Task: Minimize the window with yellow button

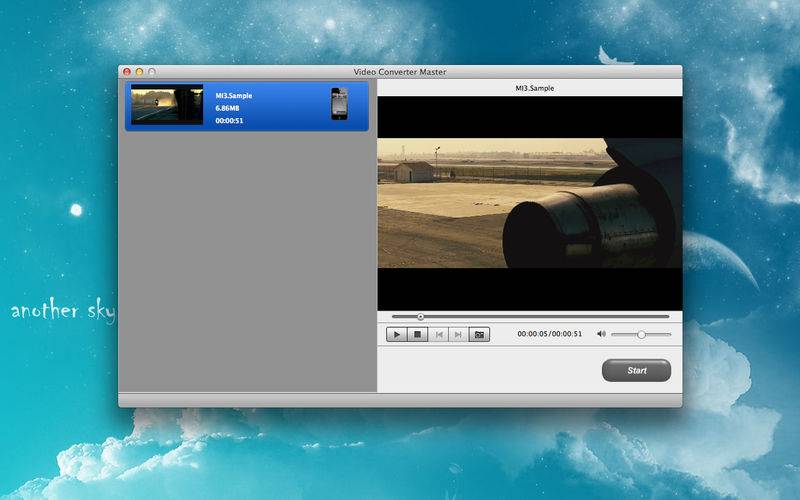Action: tap(139, 72)
